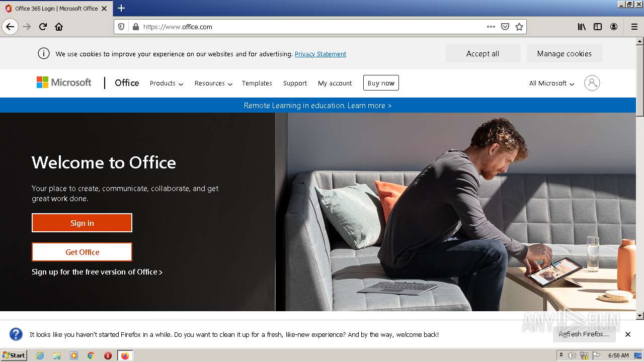Dismiss the Firefox refresh notification bar

(x=628, y=334)
